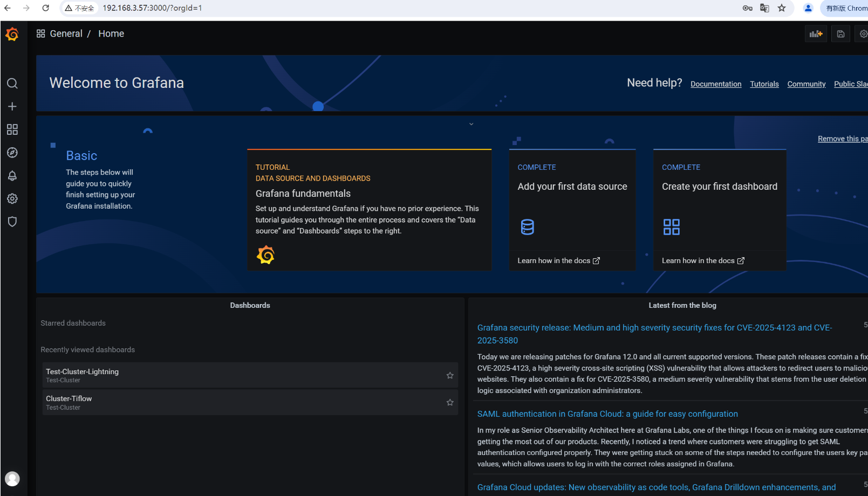The image size is (868, 496).
Task: Click the browser forward arrow
Action: pos(26,8)
